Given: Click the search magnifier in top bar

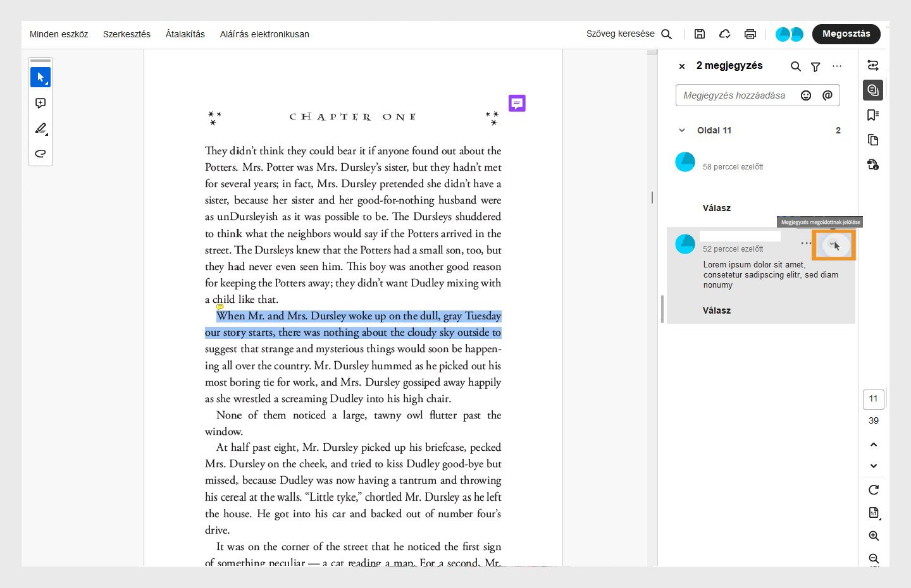Looking at the screenshot, I should 666,34.
